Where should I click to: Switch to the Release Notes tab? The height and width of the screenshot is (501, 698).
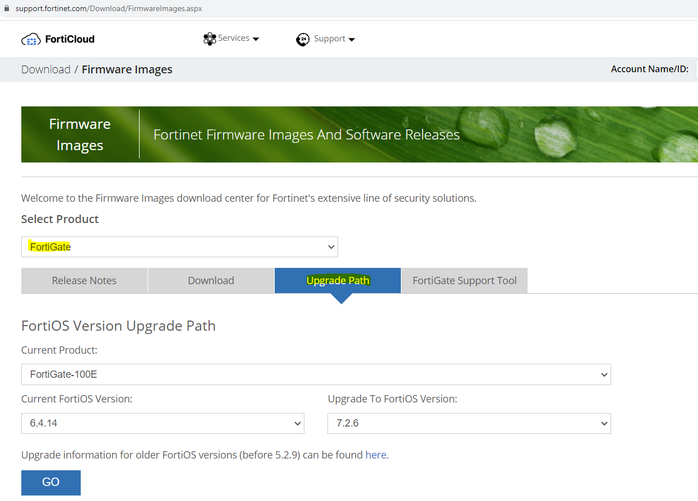(x=84, y=281)
